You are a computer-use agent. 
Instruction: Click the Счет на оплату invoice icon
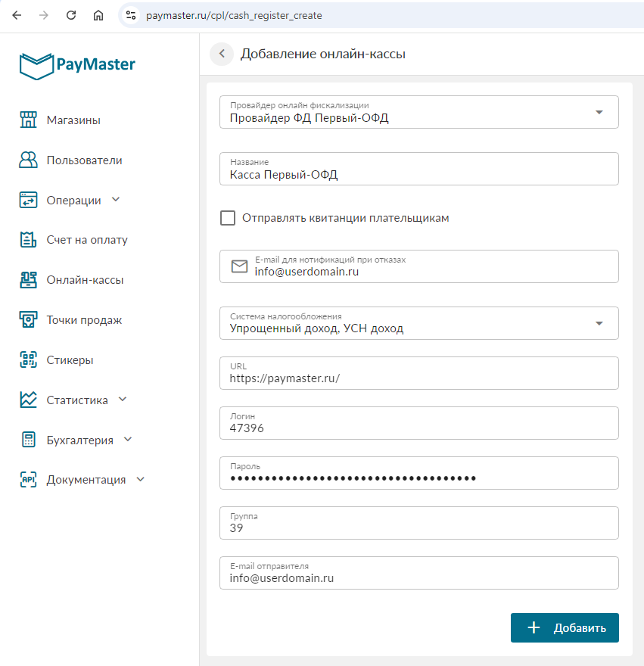coord(29,240)
